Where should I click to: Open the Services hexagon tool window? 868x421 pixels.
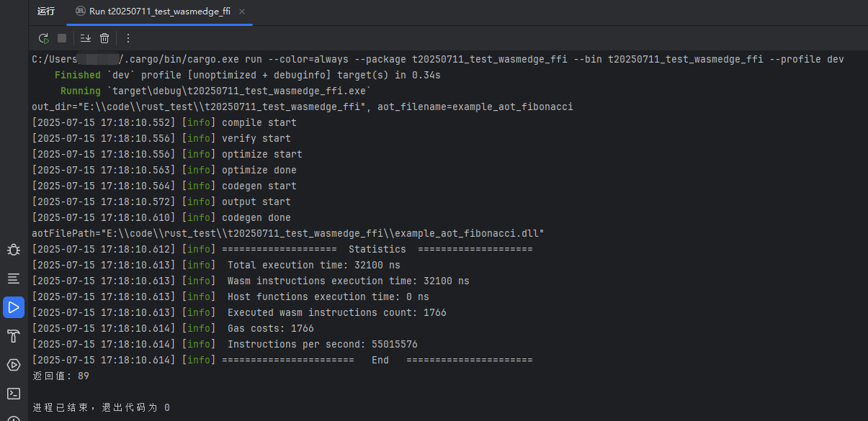(x=14, y=365)
